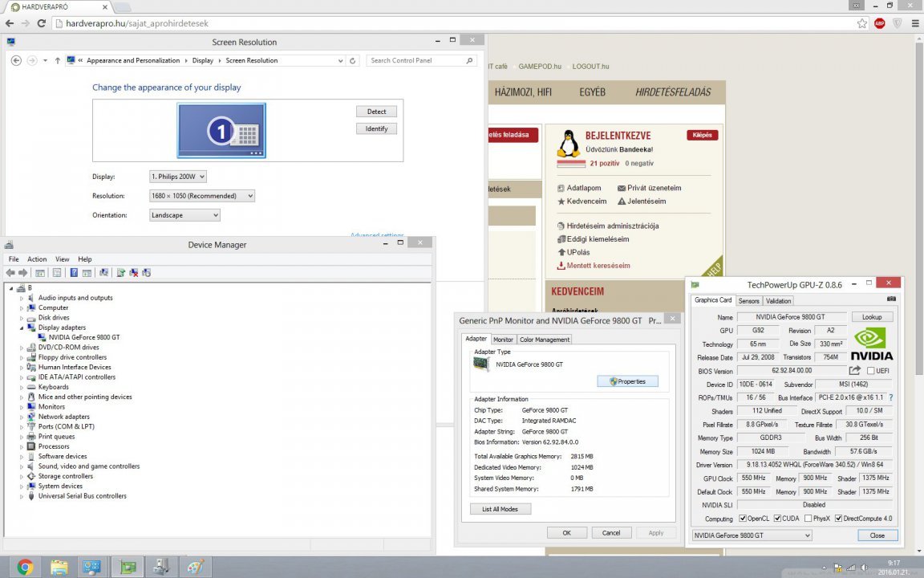This screenshot has height=578, width=924.
Task: Select NVIDIA GeForce 9800 GT in Device Manager tree
Action: 83,337
